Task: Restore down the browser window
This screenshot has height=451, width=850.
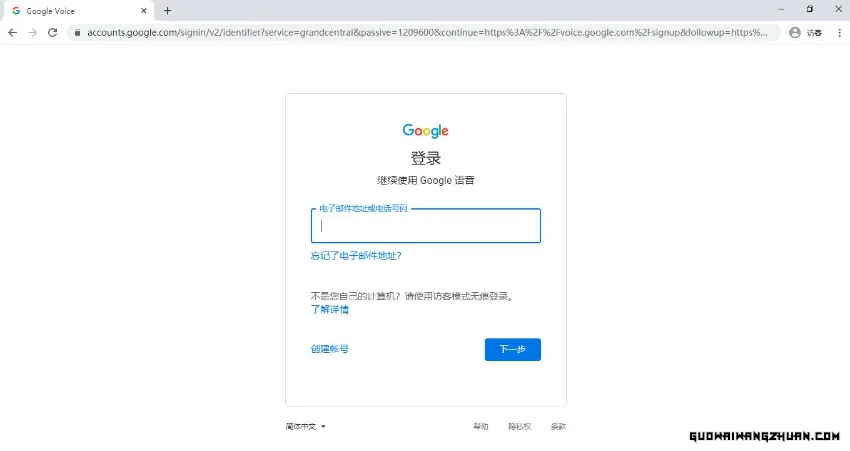Action: (809, 9)
